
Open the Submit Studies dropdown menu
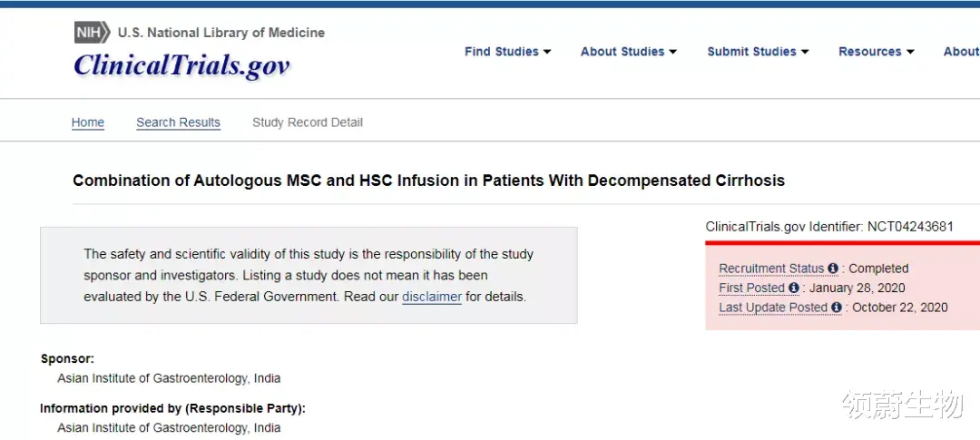click(758, 52)
